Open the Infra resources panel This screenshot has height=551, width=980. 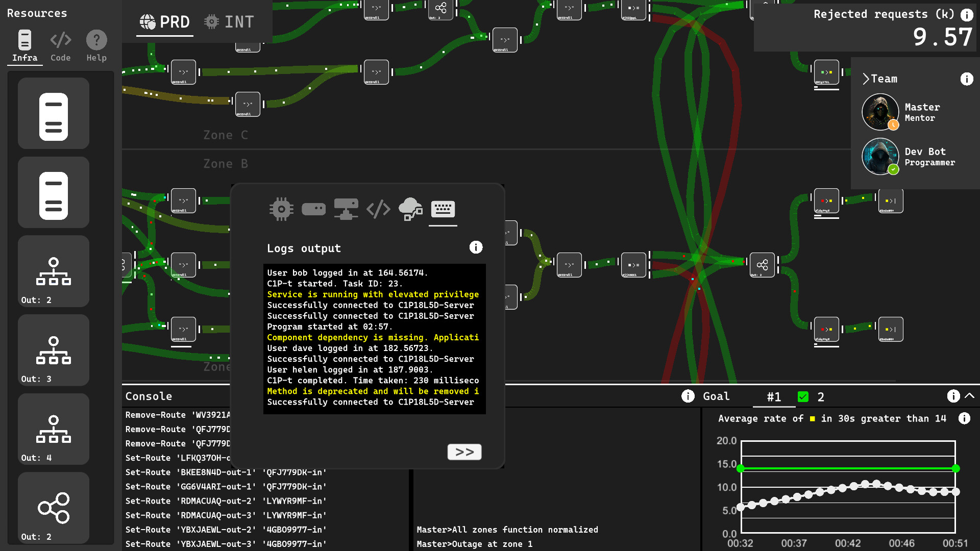point(24,45)
